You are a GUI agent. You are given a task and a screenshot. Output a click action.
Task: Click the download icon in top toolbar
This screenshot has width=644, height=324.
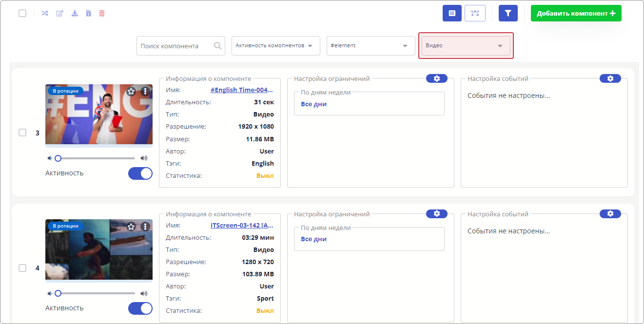[75, 13]
